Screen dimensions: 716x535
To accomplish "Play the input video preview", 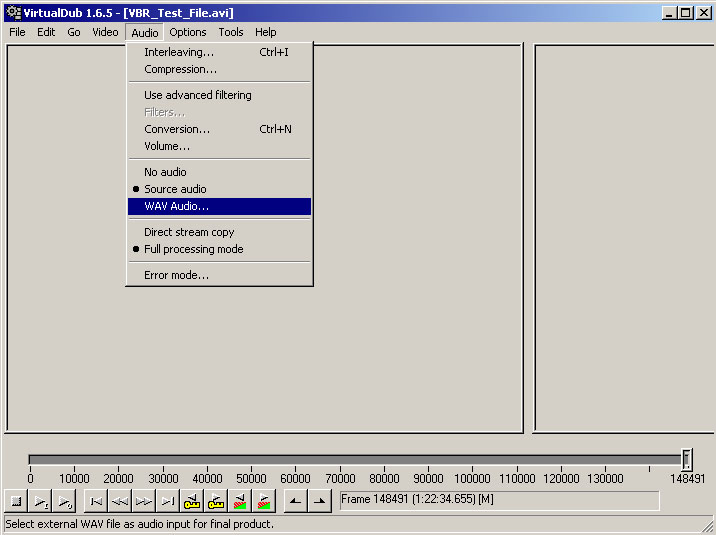I will point(40,502).
